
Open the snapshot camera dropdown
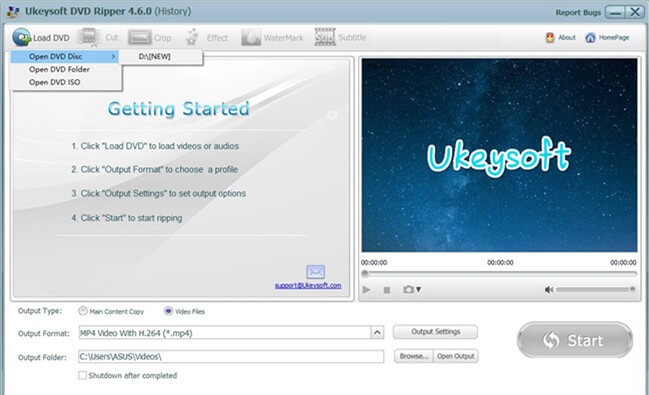(x=412, y=289)
